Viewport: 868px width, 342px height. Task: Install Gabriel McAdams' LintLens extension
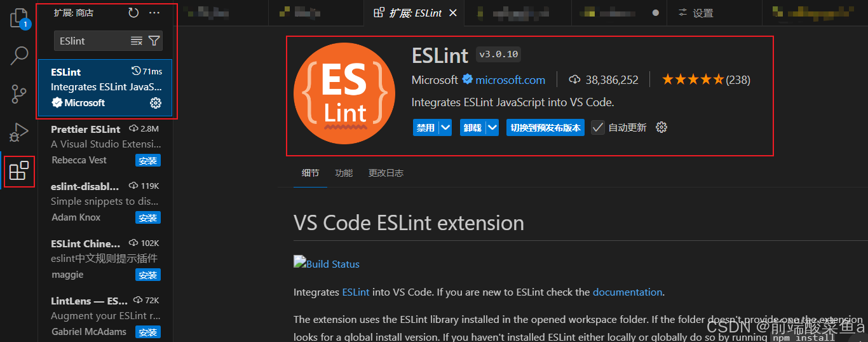point(148,332)
